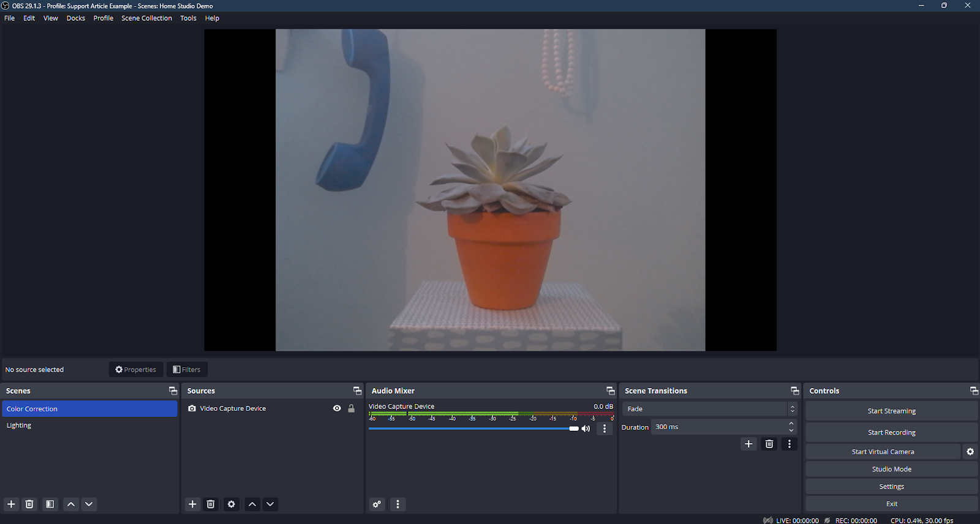Remove selected source trash icon
This screenshot has width=980, height=524.
point(211,504)
